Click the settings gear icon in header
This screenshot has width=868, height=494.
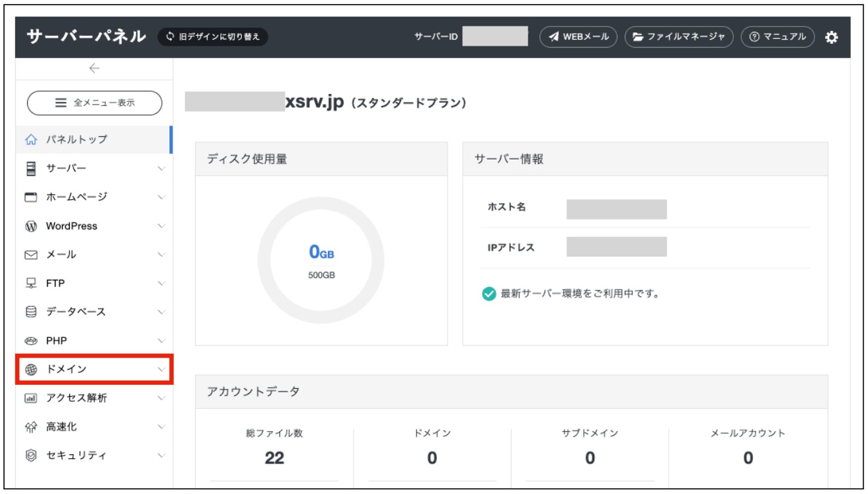click(x=832, y=38)
